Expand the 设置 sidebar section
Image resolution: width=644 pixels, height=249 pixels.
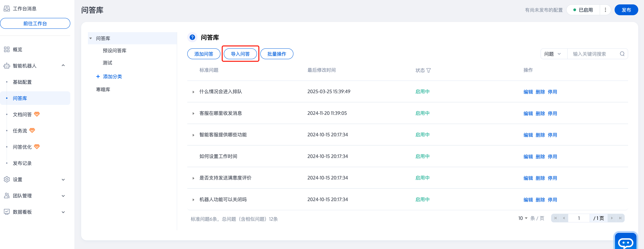(x=63, y=179)
